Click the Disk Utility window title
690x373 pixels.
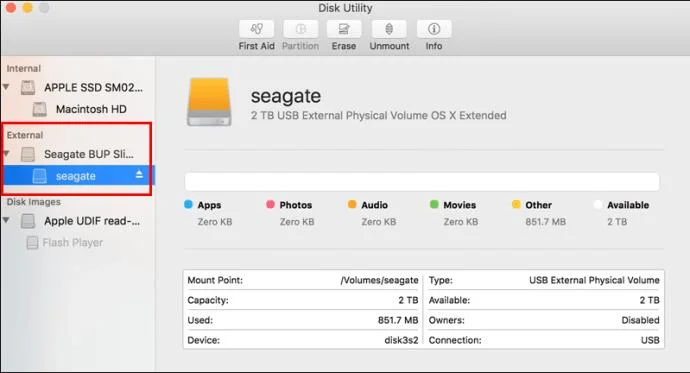[345, 8]
